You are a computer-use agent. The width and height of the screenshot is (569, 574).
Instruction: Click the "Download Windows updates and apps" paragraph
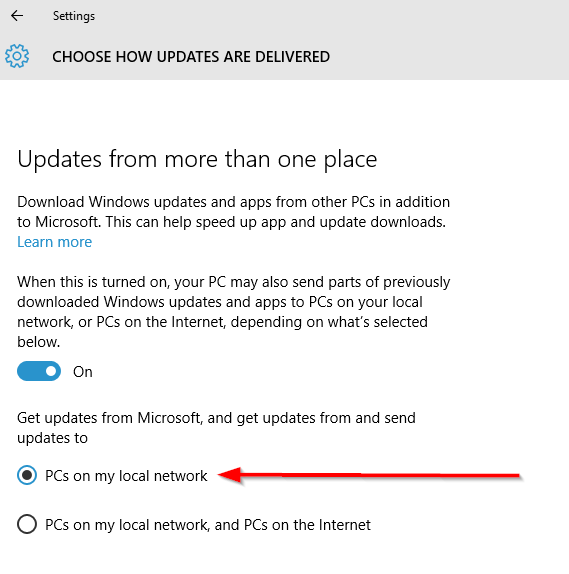(234, 212)
